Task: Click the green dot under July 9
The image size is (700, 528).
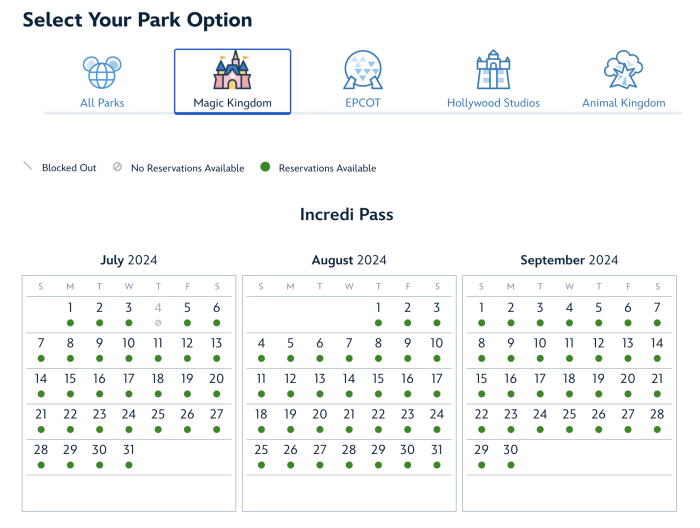Action: 100,358
